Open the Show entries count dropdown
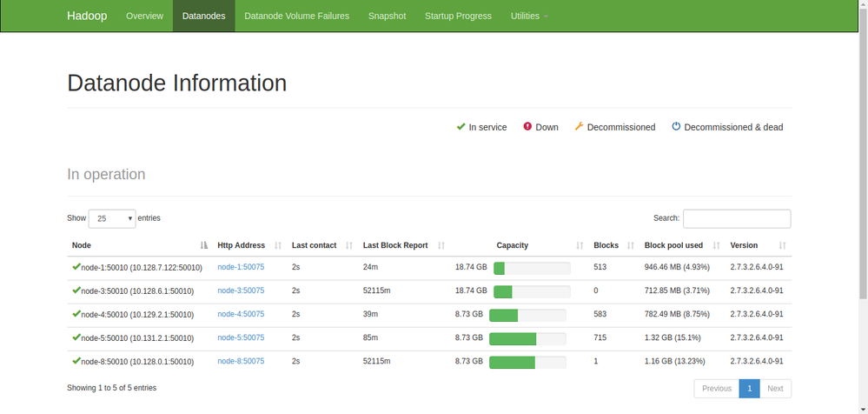This screenshot has width=868, height=414. (x=112, y=218)
